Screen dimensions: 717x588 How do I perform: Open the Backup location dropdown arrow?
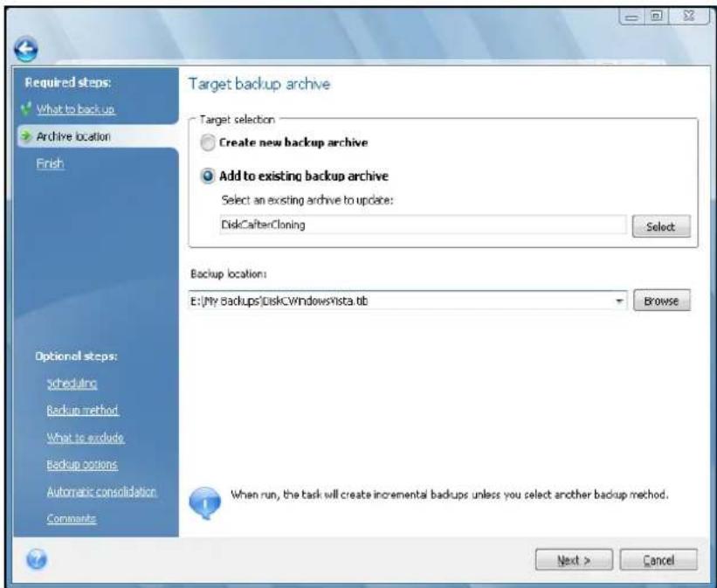(x=619, y=301)
